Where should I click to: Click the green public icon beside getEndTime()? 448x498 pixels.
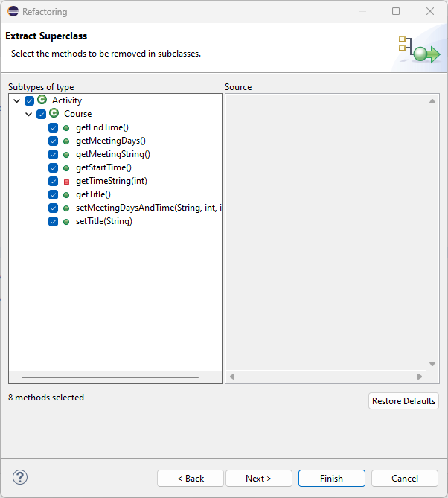[66, 128]
